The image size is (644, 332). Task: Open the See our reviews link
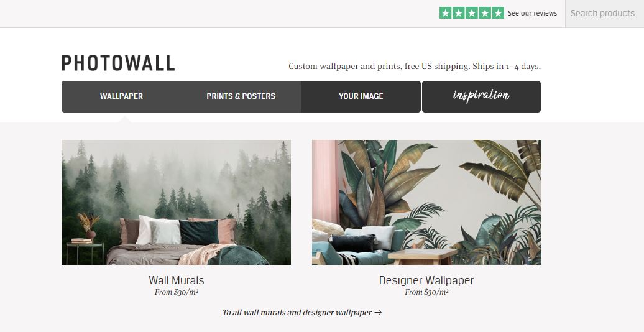532,13
